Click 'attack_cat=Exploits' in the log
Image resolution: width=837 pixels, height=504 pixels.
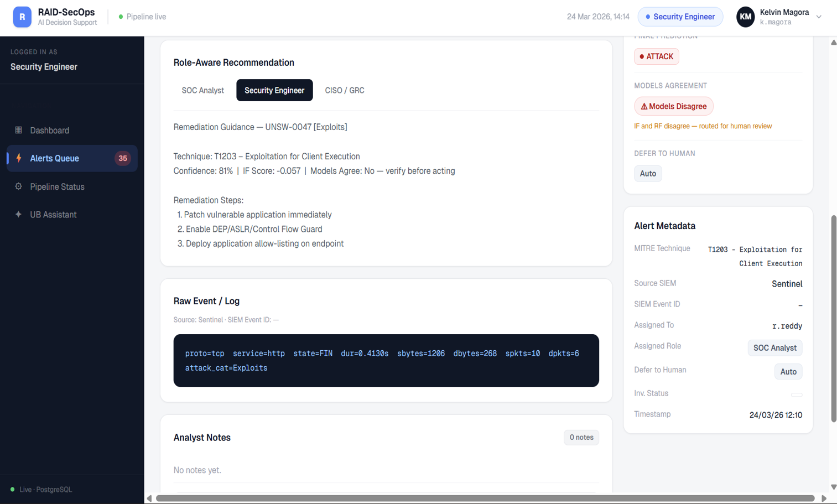pyautogui.click(x=226, y=368)
